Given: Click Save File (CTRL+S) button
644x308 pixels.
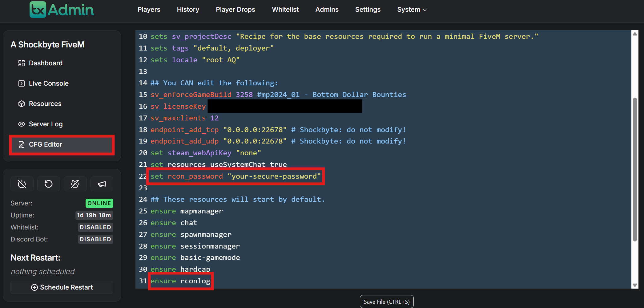Looking at the screenshot, I should point(386,302).
